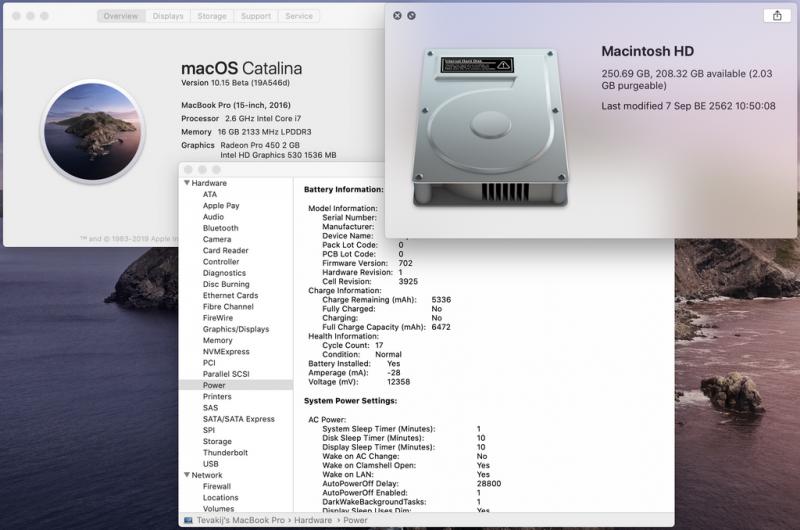Click Power in the bottom path bar
Viewport: 800px width, 530px height.
tap(355, 520)
